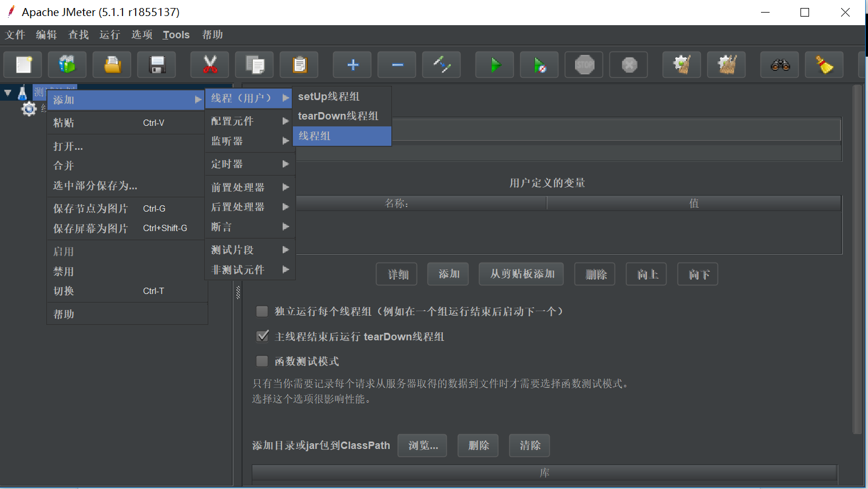Image resolution: width=868 pixels, height=489 pixels.
Task: Click the Clear All results icon
Action: (x=727, y=65)
